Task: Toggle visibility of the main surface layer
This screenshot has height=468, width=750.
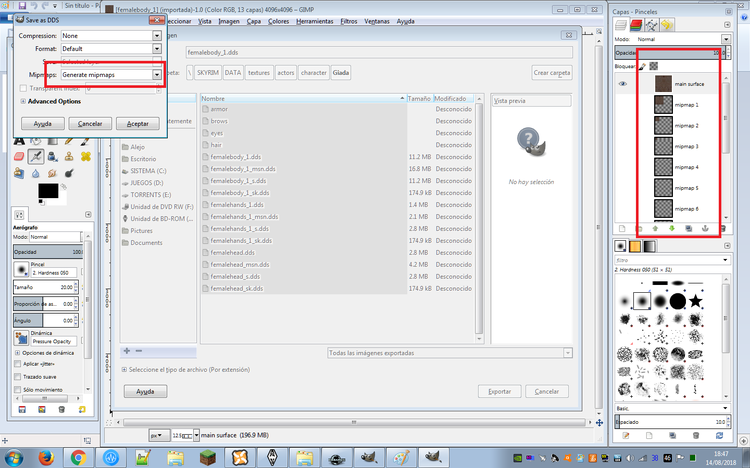Action: (x=622, y=84)
